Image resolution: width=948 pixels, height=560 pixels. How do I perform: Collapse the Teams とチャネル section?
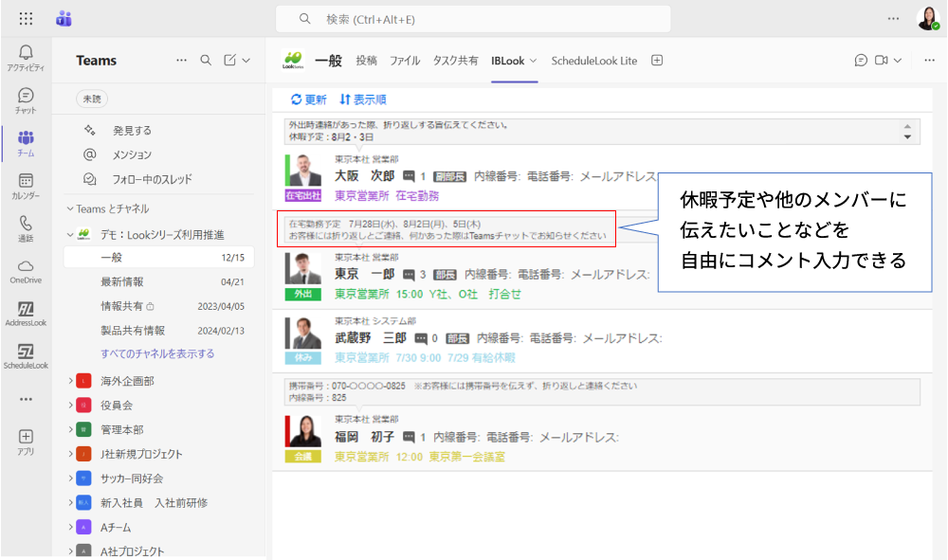tap(70, 208)
